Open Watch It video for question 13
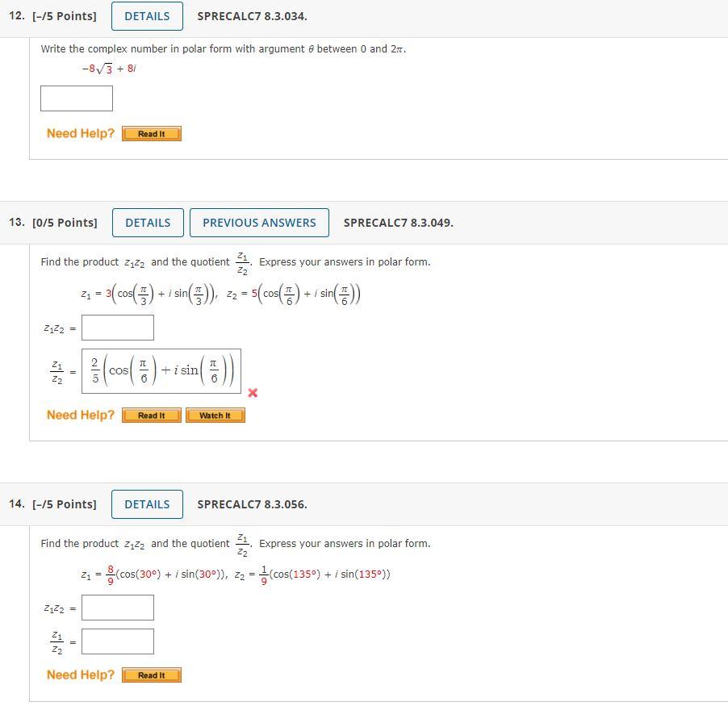The height and width of the screenshot is (727, 728). (215, 415)
